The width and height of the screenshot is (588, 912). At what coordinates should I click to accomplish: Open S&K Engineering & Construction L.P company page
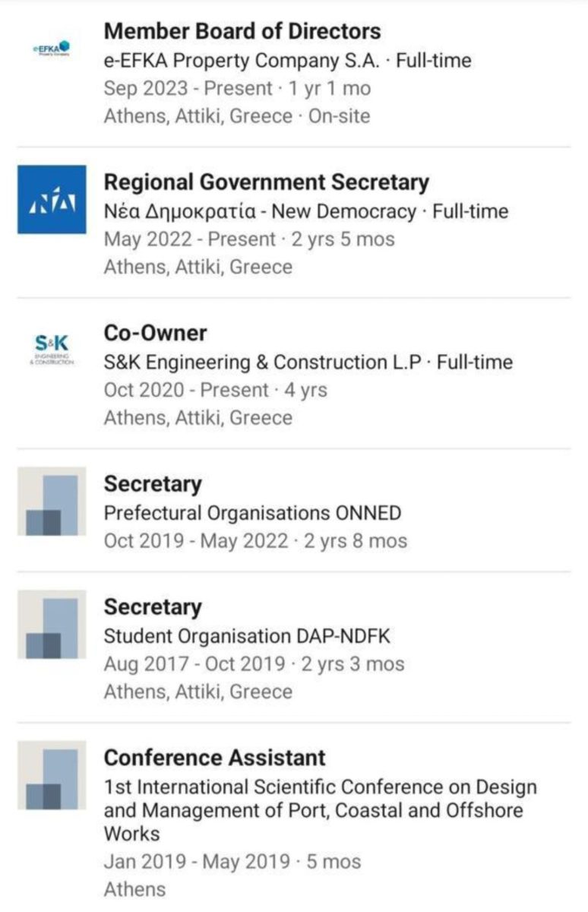click(262, 362)
